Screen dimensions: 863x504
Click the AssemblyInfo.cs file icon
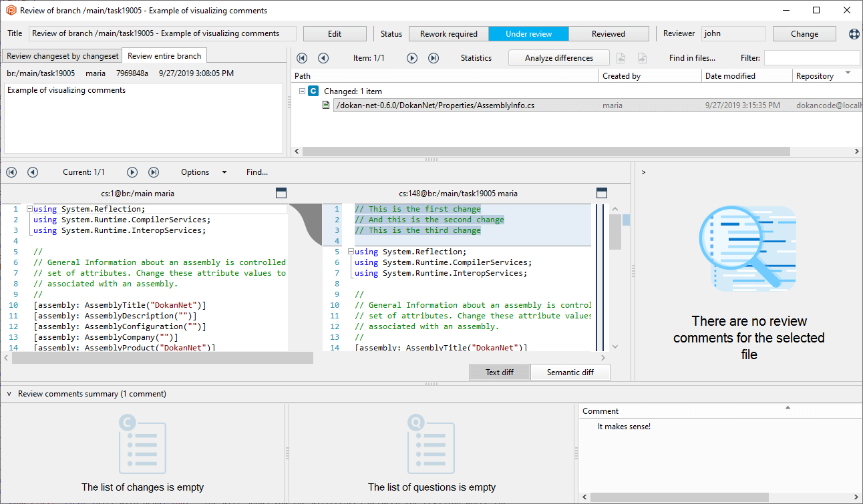(x=326, y=105)
